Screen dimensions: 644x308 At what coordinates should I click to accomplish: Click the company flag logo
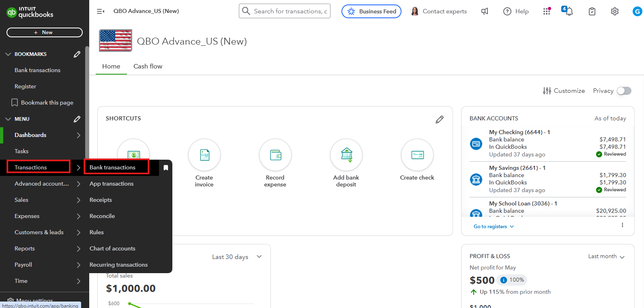pos(116,41)
